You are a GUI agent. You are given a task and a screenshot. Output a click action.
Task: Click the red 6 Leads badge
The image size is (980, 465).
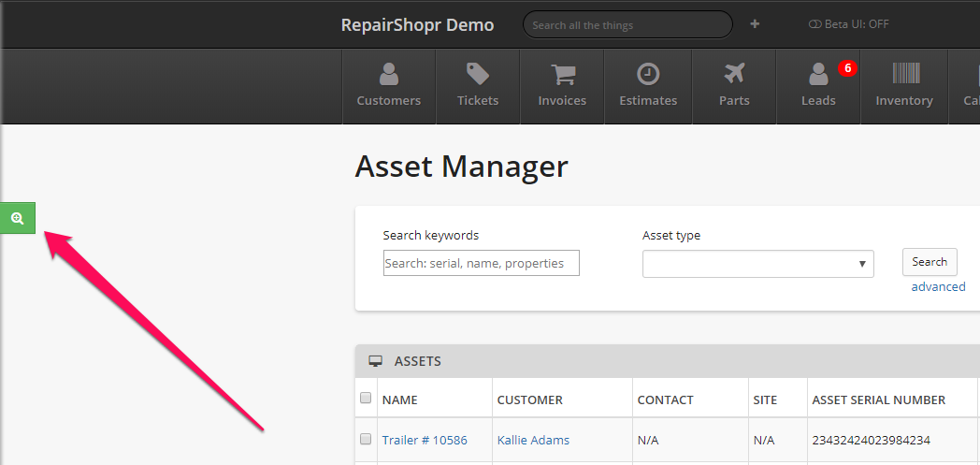(x=847, y=68)
